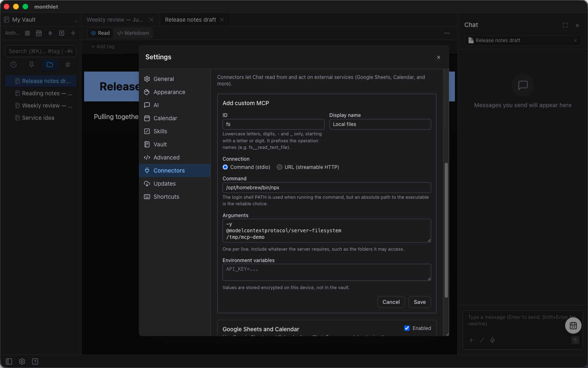The height and width of the screenshot is (368, 588).
Task: Expand chat to fullscreen icon
Action: (x=565, y=25)
